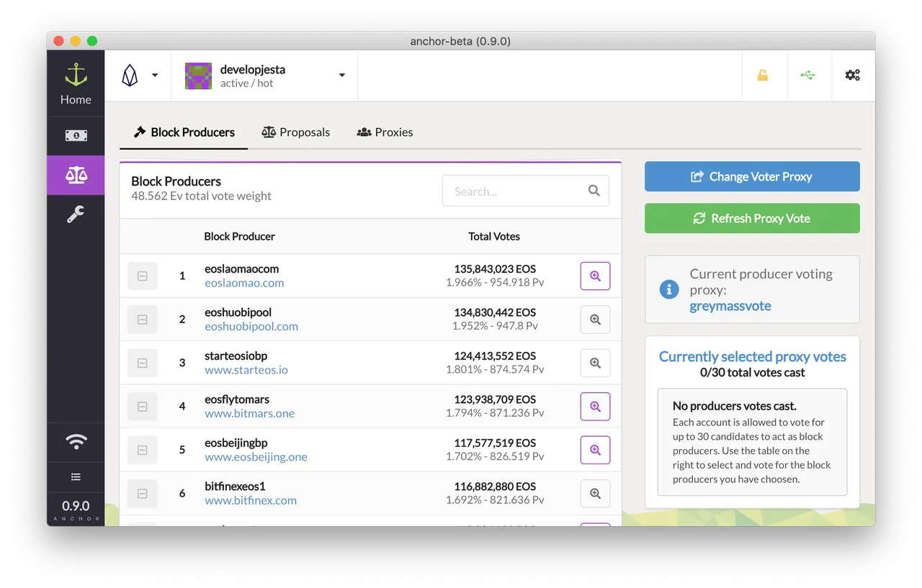Switch to the Proposals tab
The height and width of the screenshot is (588, 922).
(x=295, y=132)
